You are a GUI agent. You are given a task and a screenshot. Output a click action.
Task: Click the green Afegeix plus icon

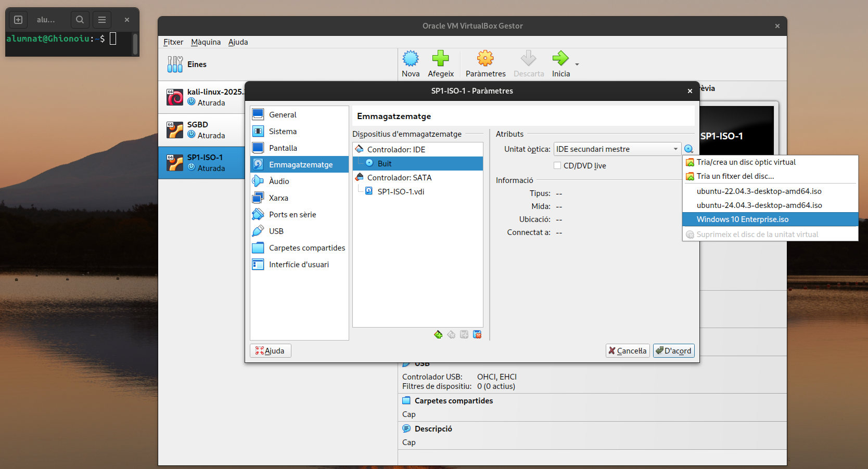pyautogui.click(x=440, y=59)
